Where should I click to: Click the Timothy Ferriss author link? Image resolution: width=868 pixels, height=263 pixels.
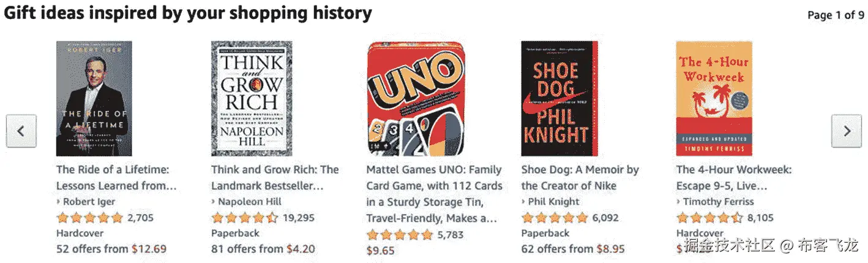(718, 202)
